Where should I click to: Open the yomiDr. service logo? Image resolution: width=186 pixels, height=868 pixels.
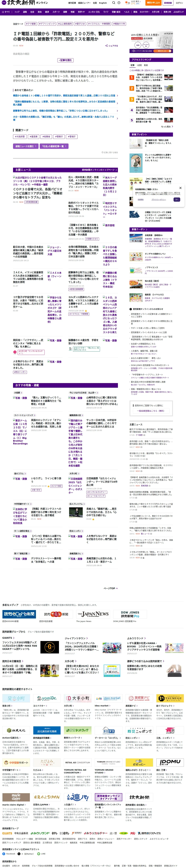(x=47, y=698)
